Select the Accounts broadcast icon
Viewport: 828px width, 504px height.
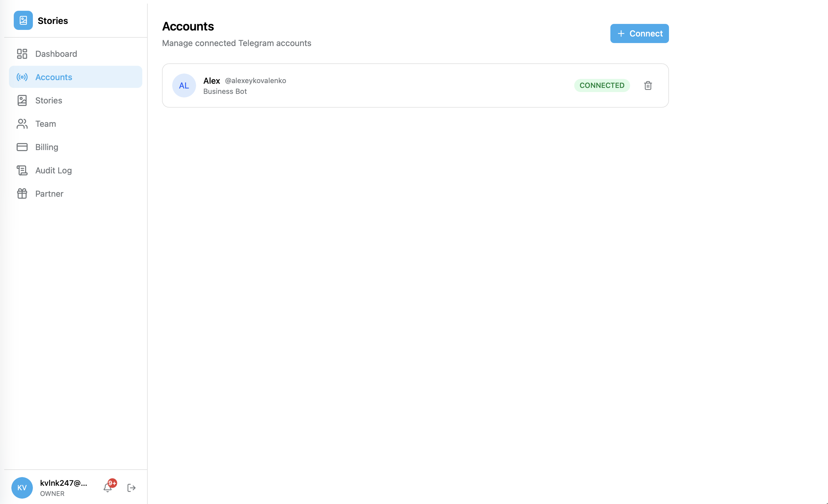tap(22, 77)
